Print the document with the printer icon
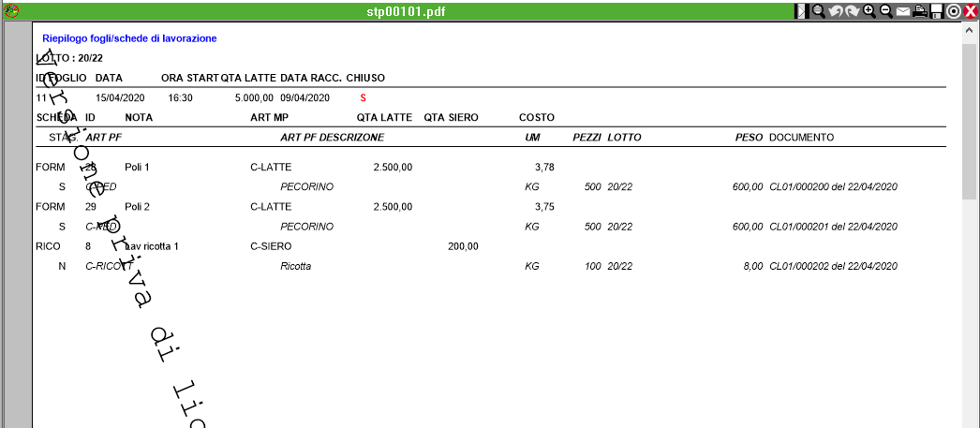 click(x=920, y=11)
